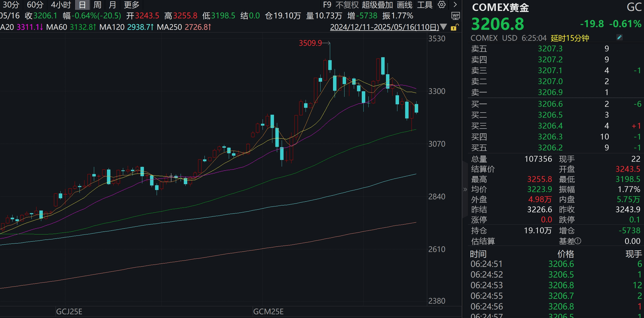Switch to weekly 周 period
Image resolution: width=644 pixels, height=318 pixels.
point(97,5)
